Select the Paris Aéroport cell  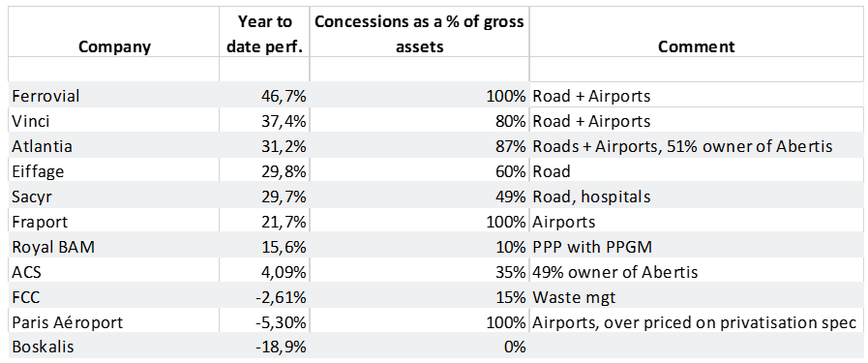pos(114,322)
